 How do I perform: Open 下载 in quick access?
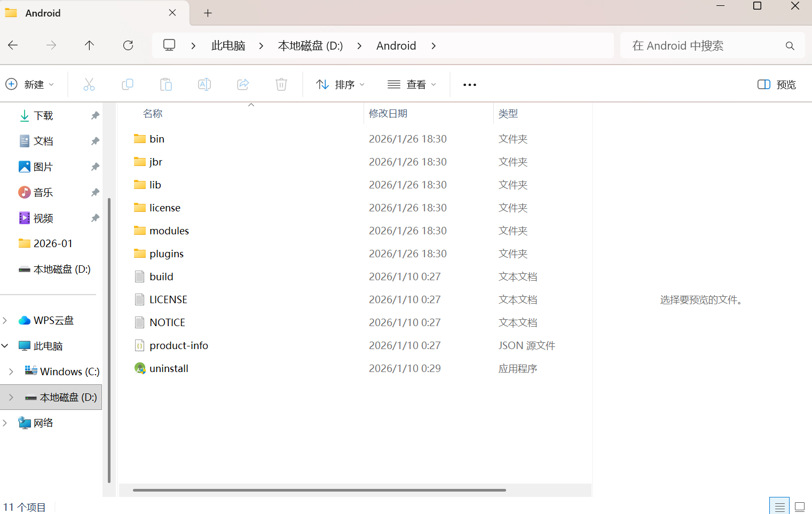[43, 115]
